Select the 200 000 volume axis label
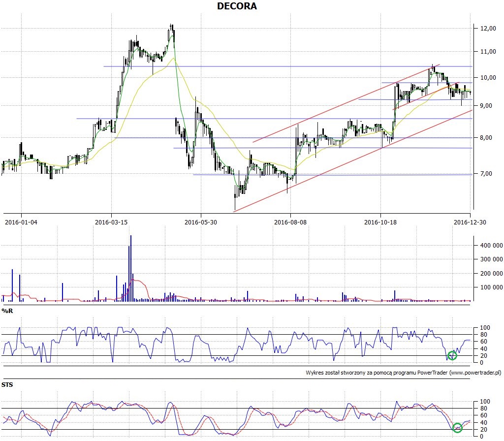 492,273
